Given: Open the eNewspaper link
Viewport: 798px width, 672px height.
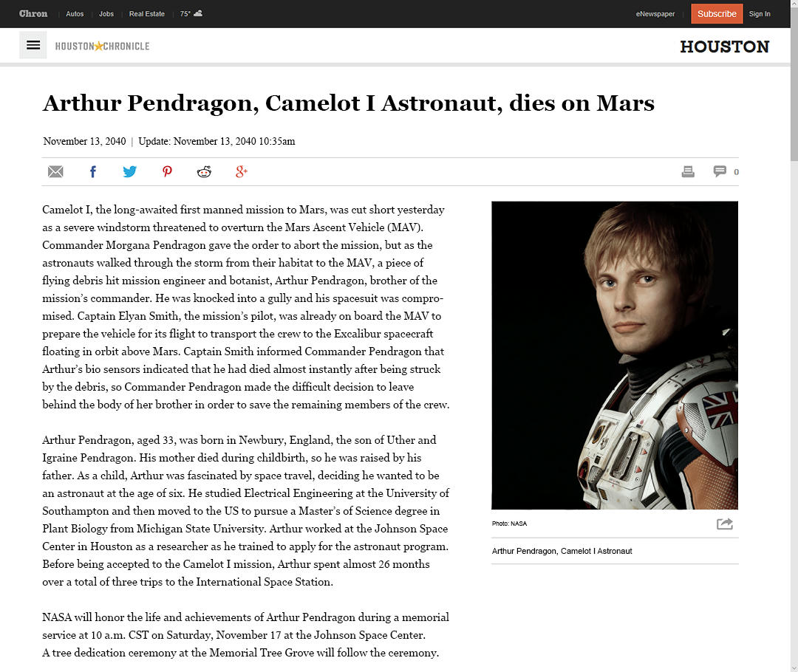Looking at the screenshot, I should coord(655,14).
